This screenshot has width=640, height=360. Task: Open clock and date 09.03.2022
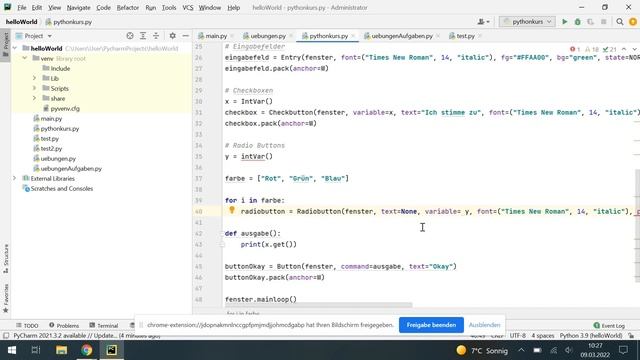click(595, 350)
